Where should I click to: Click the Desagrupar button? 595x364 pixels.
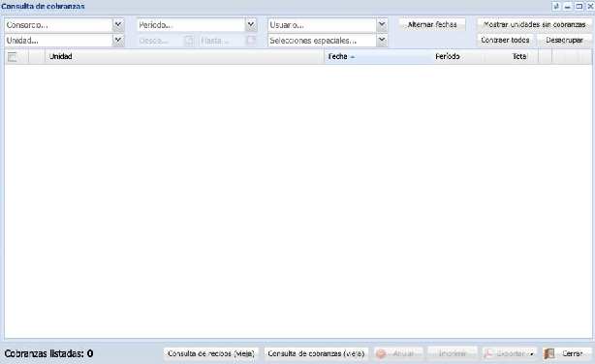coord(564,40)
